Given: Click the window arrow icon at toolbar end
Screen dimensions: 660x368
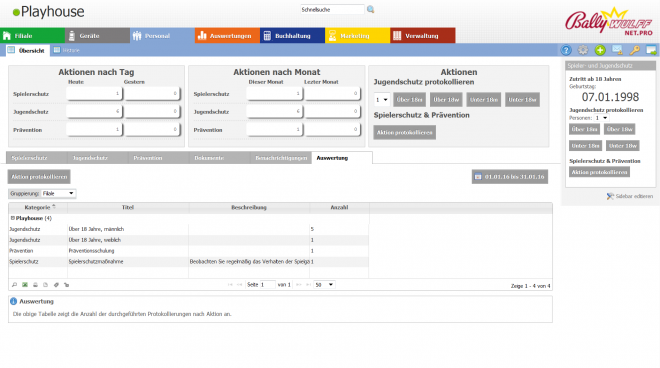Looking at the screenshot, I should point(651,50).
